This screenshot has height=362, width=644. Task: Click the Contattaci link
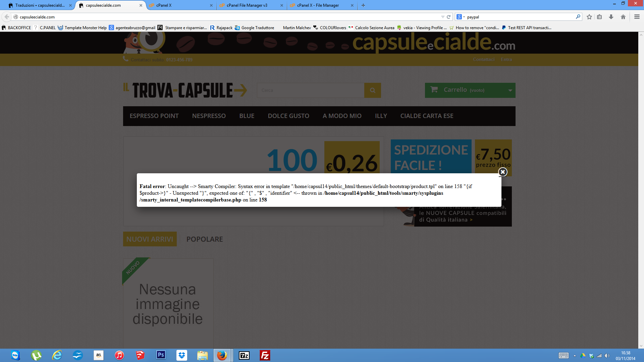[483, 59]
